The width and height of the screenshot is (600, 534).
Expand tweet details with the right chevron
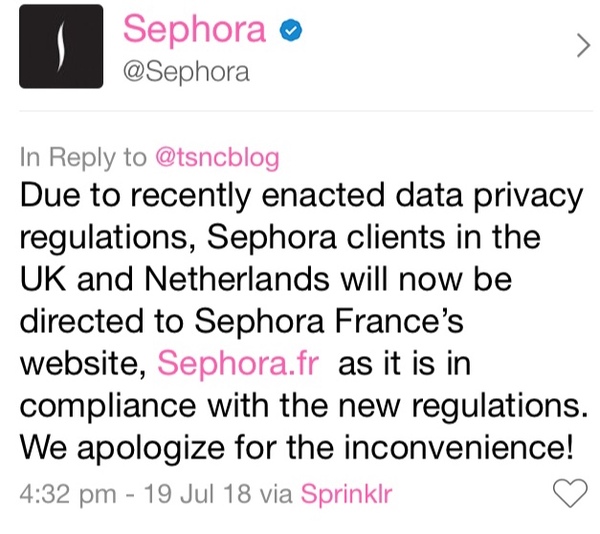(582, 45)
